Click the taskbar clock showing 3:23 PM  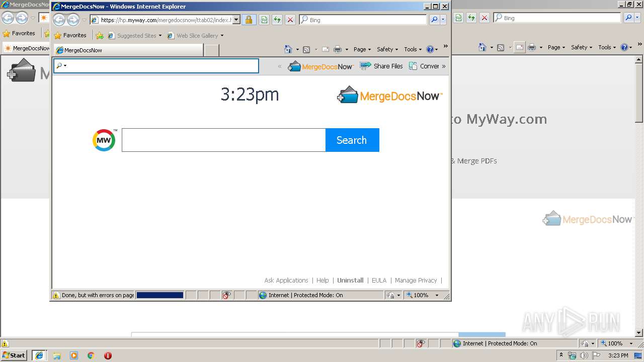tap(618, 355)
